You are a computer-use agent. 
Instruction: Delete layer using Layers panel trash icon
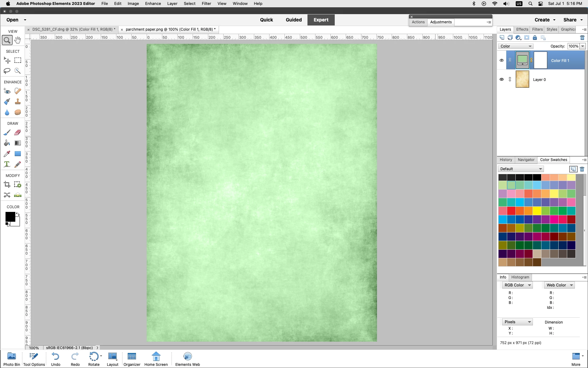582,38
